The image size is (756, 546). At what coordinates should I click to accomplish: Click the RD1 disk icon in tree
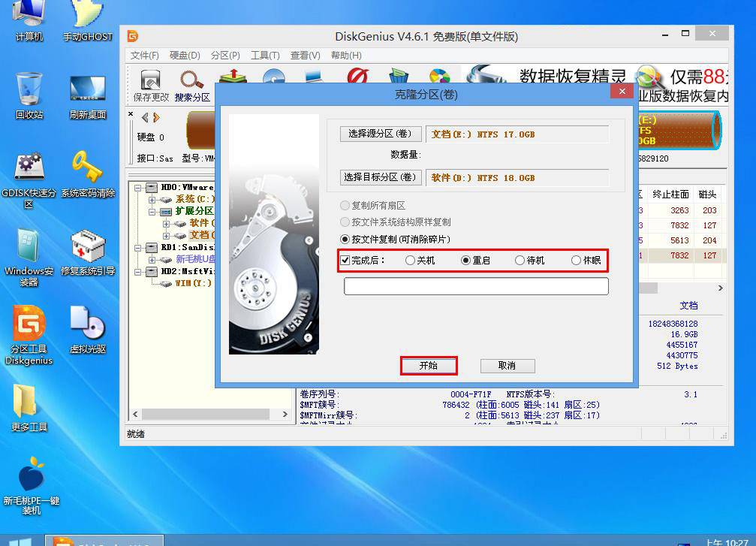coord(152,247)
